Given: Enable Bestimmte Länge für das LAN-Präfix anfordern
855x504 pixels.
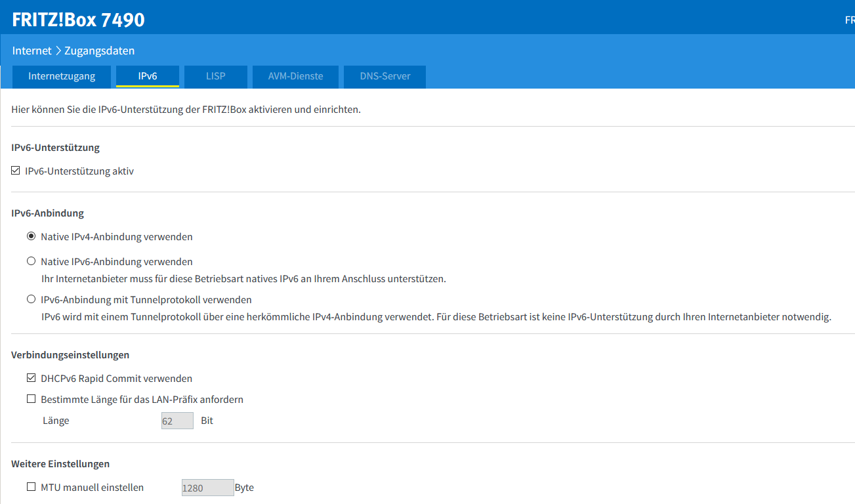Looking at the screenshot, I should click(31, 399).
